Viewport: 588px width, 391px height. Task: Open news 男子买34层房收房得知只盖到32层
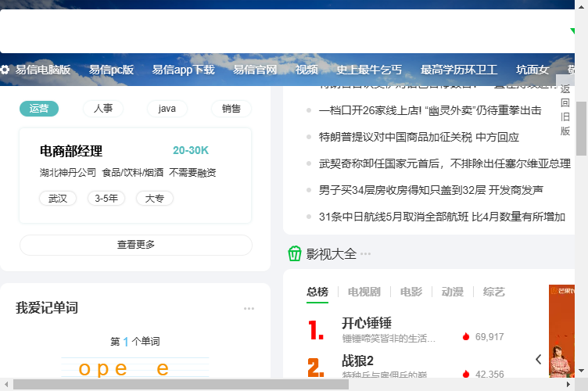tap(431, 190)
